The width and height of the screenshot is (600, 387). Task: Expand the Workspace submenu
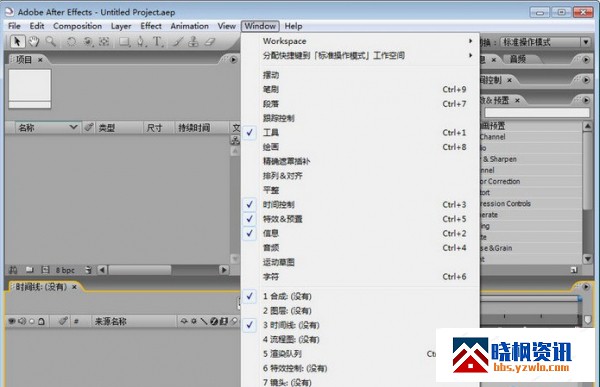pyautogui.click(x=361, y=41)
